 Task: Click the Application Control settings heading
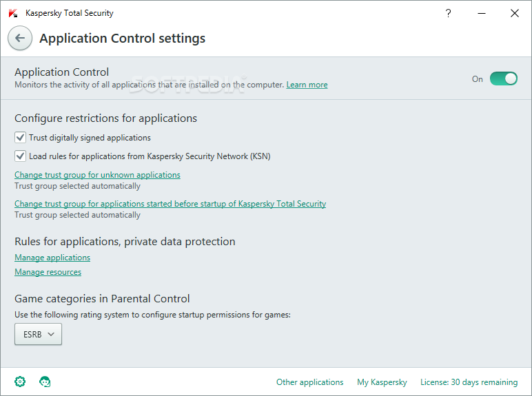(x=123, y=39)
